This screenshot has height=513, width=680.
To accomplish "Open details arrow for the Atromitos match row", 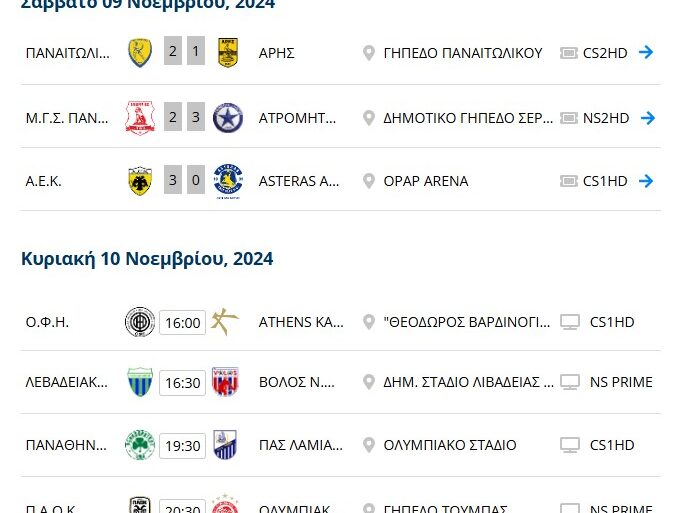I will (x=647, y=117).
